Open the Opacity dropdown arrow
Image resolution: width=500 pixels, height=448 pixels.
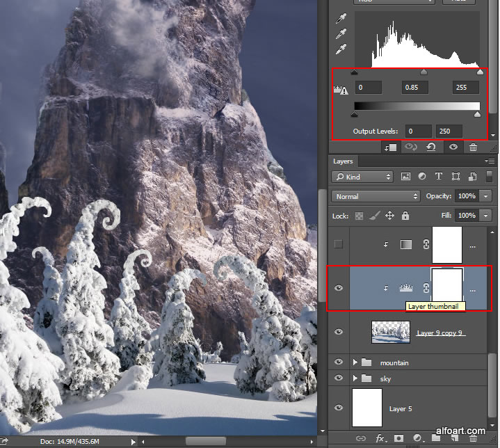coord(485,196)
